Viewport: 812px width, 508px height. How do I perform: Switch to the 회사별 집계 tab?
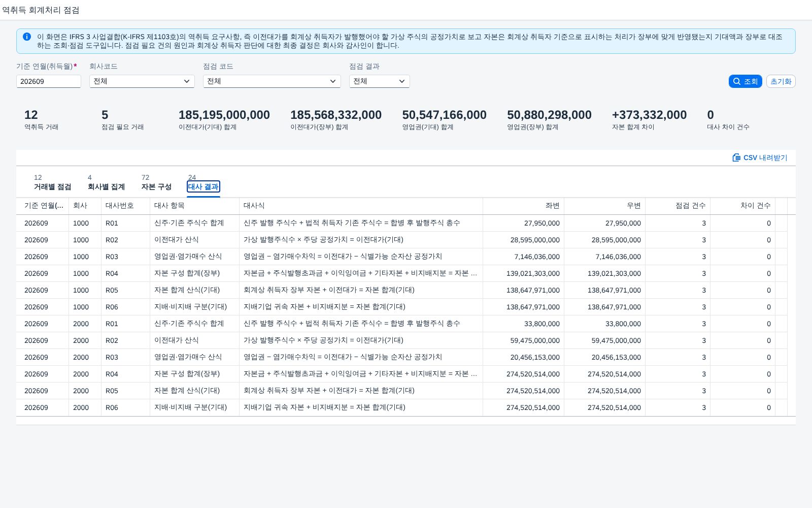pyautogui.click(x=106, y=186)
